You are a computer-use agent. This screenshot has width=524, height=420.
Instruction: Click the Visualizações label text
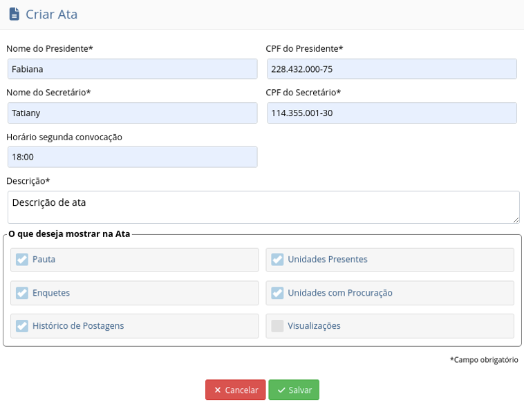pyautogui.click(x=314, y=326)
